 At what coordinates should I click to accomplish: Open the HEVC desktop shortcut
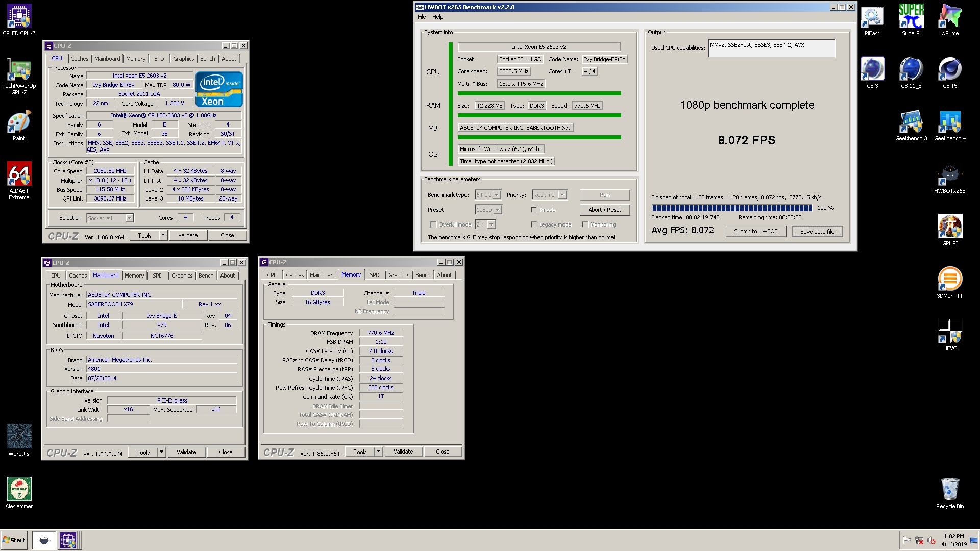[950, 336]
